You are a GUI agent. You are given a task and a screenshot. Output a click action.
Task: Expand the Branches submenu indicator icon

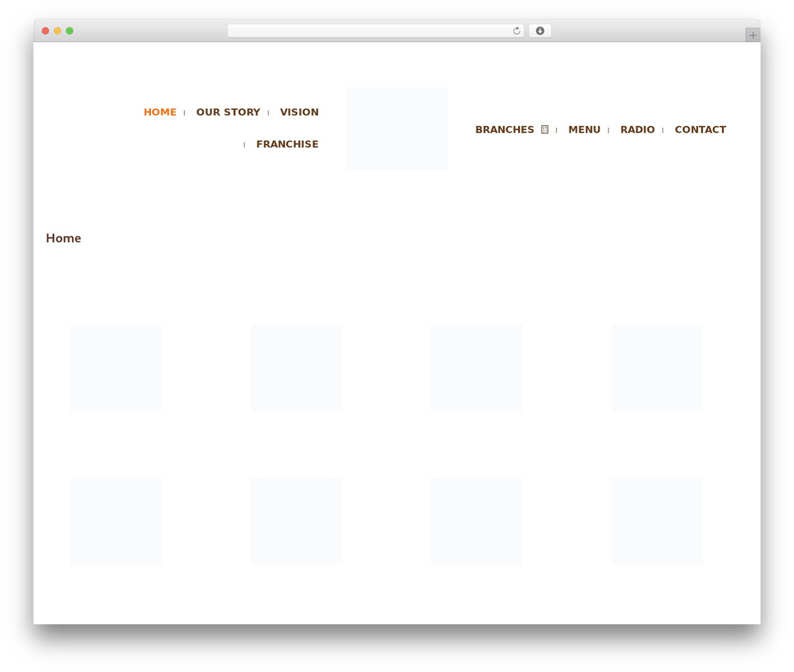(x=545, y=130)
